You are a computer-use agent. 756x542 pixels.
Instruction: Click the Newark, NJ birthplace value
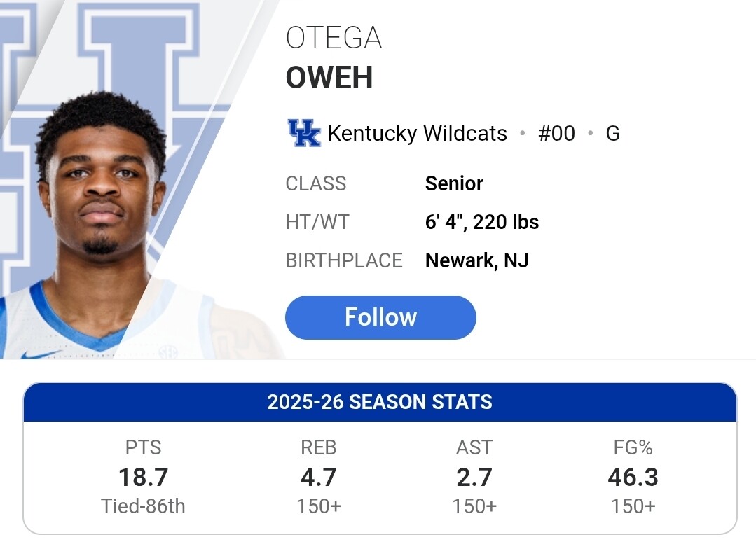476,260
